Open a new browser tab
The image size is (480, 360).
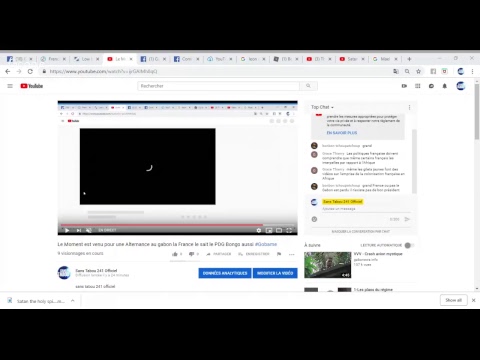click(x=409, y=59)
